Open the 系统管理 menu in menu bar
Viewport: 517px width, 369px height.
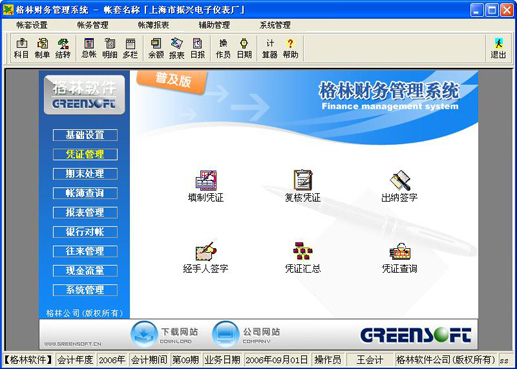pos(275,25)
